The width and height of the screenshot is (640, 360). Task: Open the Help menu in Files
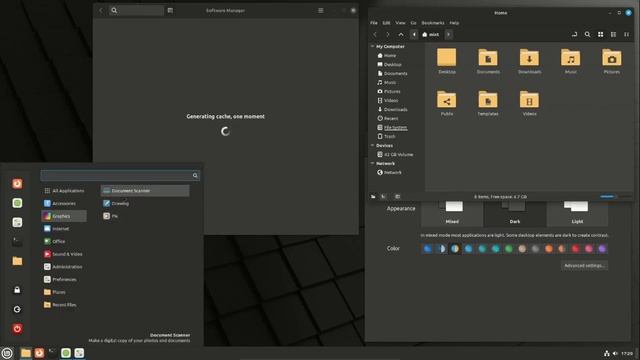coord(454,23)
